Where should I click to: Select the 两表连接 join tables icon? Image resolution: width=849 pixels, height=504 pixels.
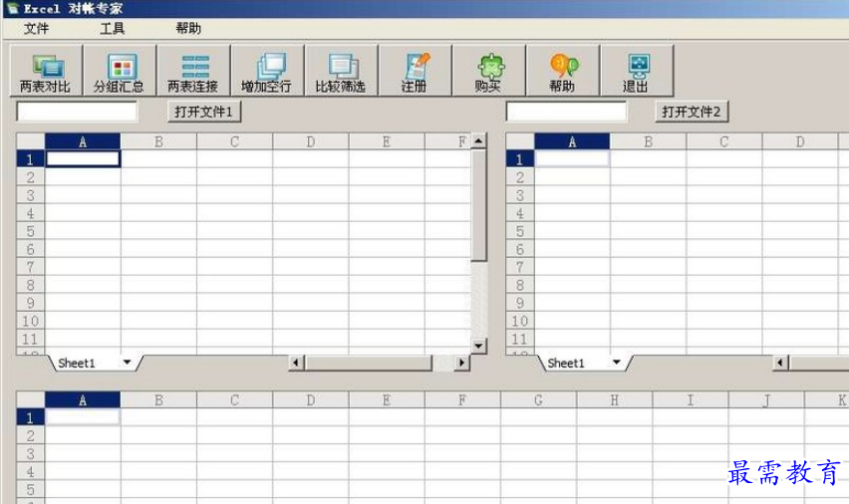pyautogui.click(x=193, y=72)
